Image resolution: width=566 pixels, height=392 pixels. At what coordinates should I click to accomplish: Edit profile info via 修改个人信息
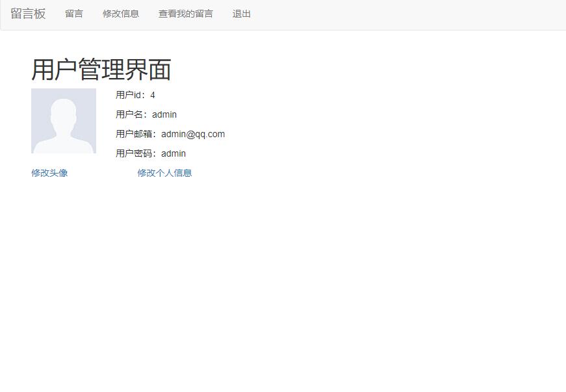click(164, 173)
